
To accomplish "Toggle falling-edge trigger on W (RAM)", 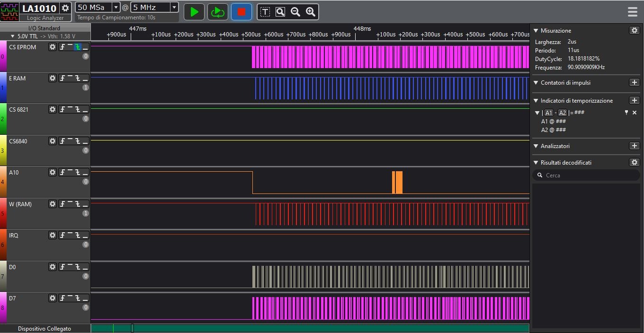I will click(x=78, y=204).
